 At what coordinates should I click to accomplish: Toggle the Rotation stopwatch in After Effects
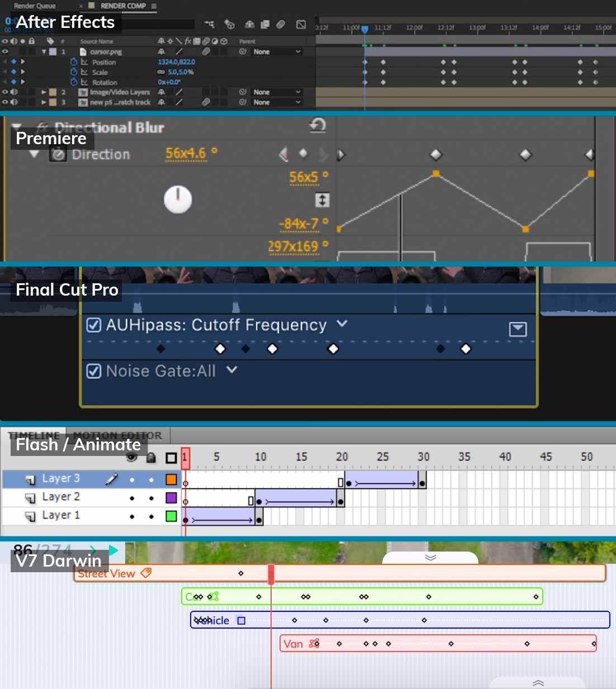(x=73, y=82)
